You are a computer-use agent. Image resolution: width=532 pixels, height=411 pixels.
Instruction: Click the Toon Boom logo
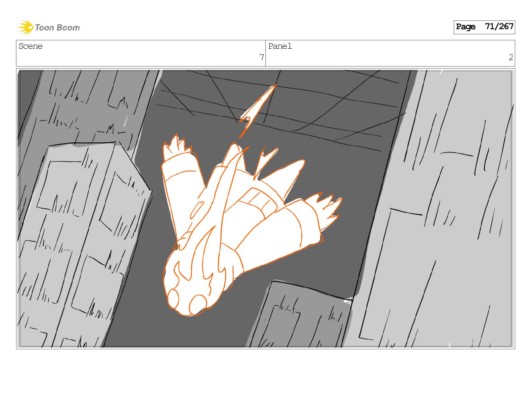tap(49, 27)
